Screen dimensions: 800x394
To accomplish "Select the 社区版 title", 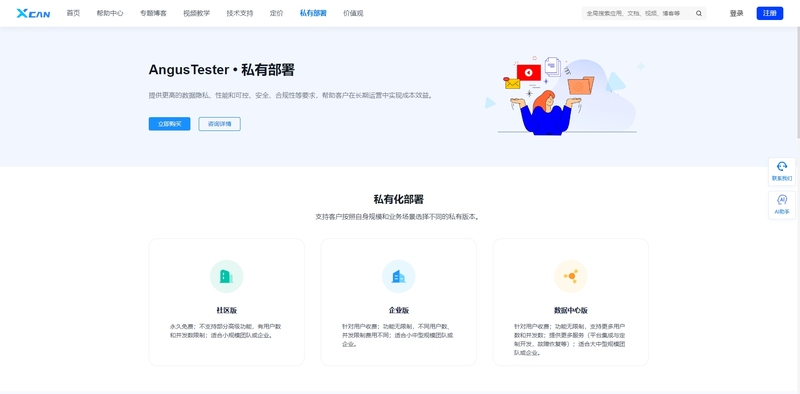I will click(x=227, y=310).
